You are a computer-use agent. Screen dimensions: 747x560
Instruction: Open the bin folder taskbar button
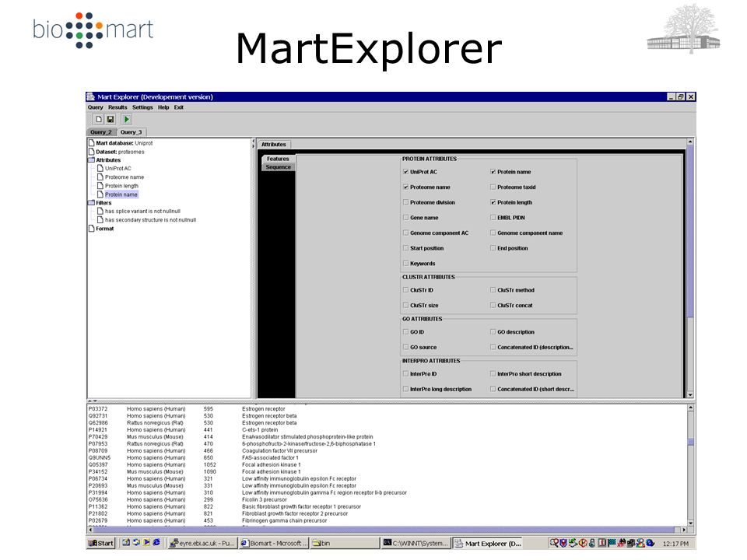(345, 543)
